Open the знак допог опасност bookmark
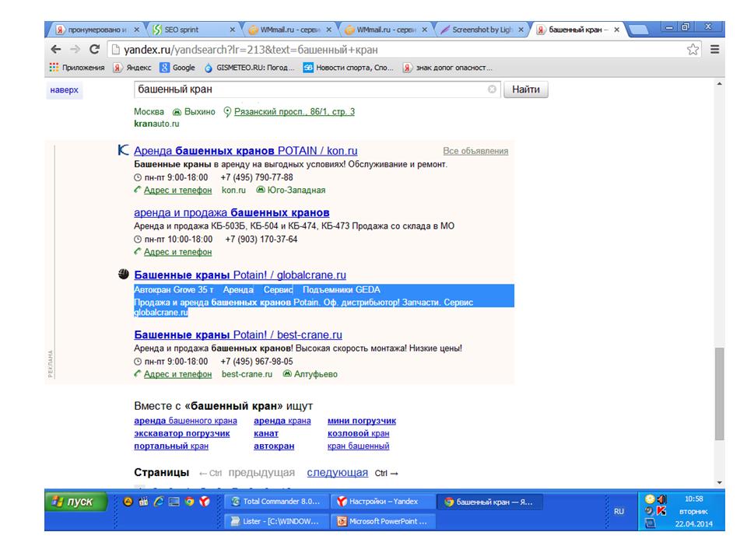This screenshot has width=747, height=560. (x=447, y=68)
